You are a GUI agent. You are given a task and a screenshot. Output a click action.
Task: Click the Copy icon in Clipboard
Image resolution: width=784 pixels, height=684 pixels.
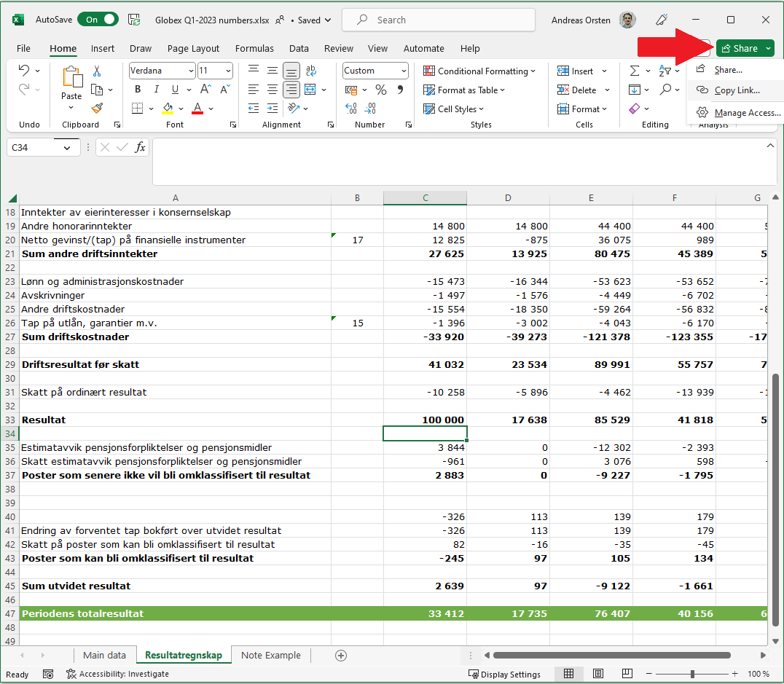97,90
